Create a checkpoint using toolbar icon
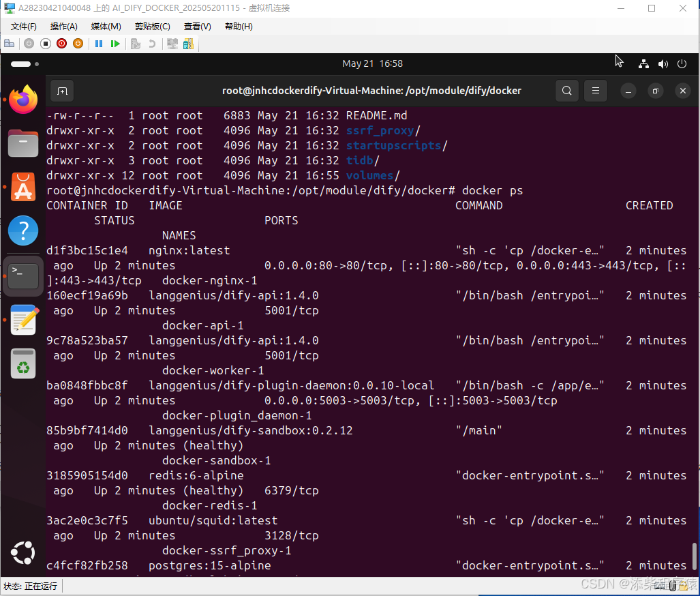This screenshot has width=700, height=596. [136, 44]
